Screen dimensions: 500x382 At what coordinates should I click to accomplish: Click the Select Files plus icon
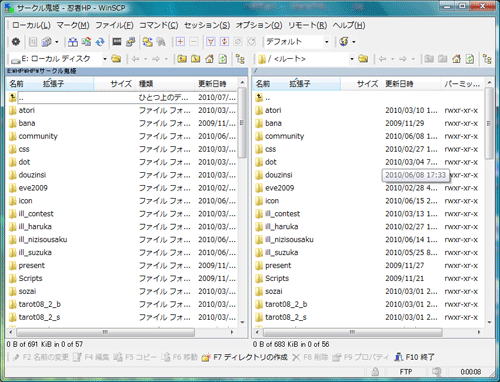point(180,42)
